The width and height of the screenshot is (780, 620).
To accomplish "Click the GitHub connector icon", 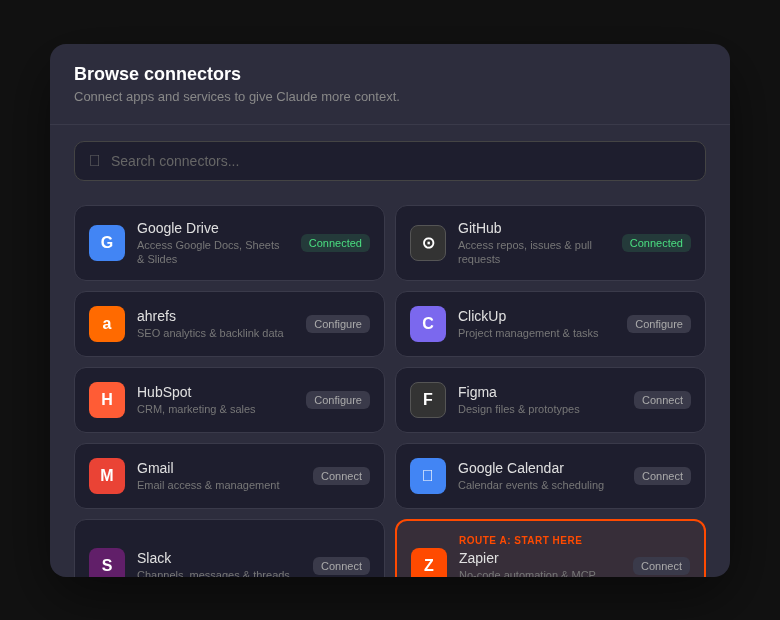I will point(428,243).
